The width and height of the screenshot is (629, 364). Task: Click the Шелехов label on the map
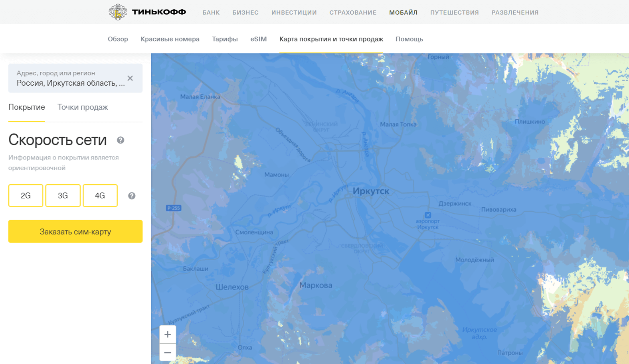pyautogui.click(x=232, y=287)
